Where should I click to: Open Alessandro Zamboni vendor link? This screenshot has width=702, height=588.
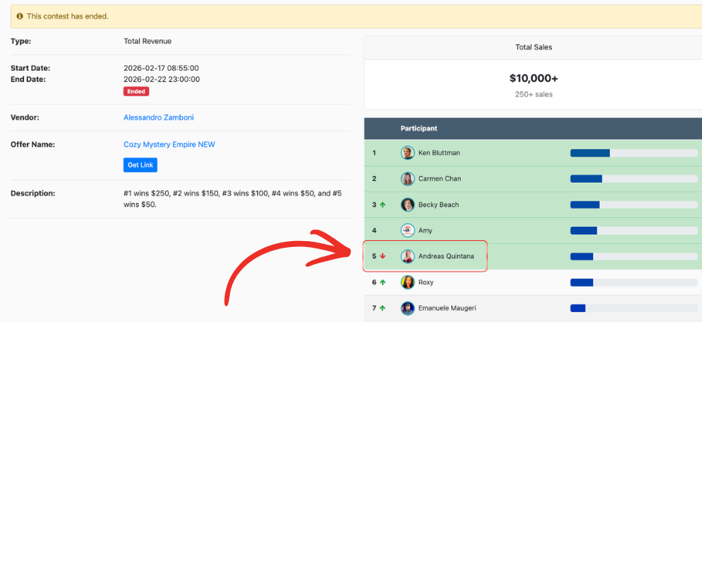pos(158,117)
